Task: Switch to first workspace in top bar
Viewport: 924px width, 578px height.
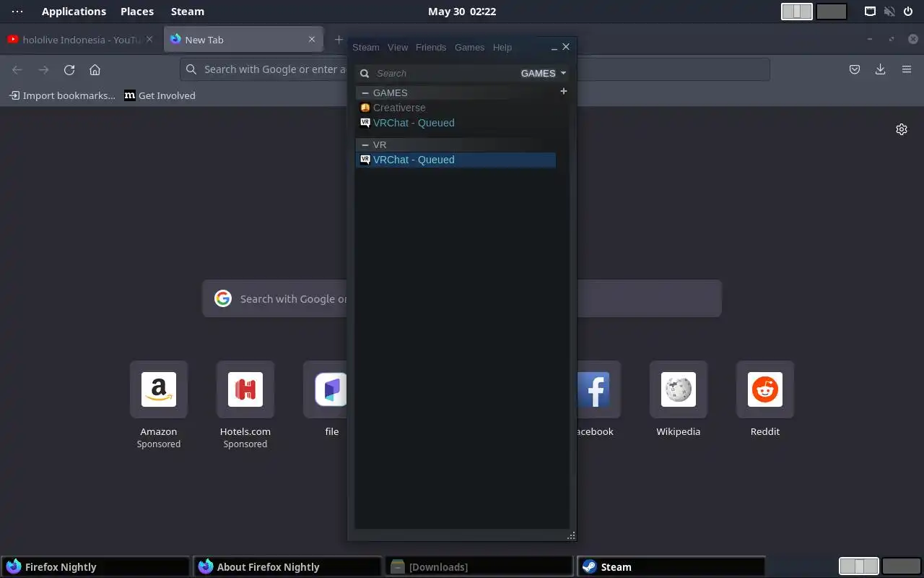Action: click(x=797, y=12)
